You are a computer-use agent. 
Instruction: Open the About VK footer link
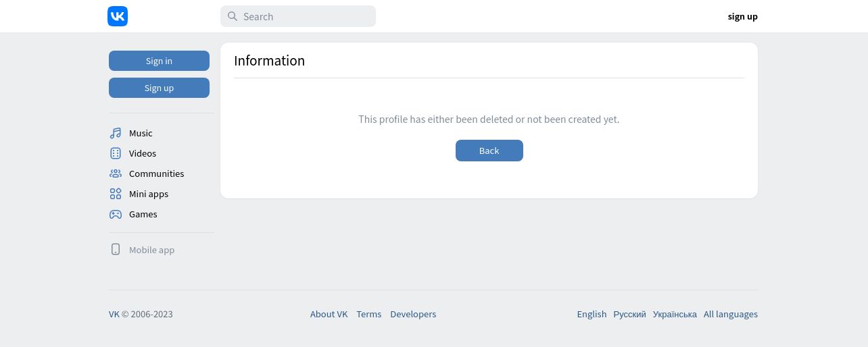click(329, 314)
